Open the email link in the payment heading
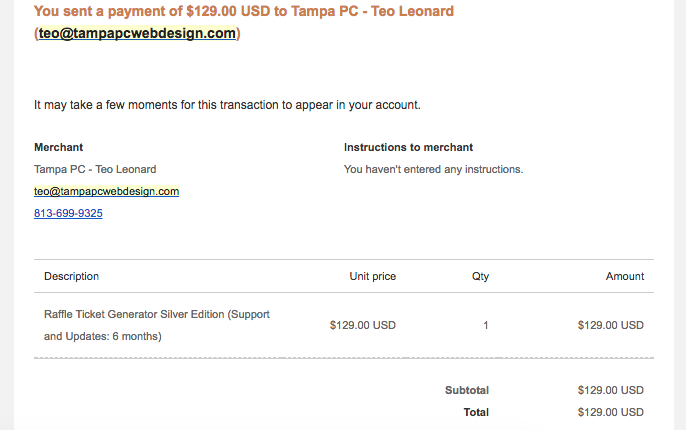Viewport: 686px width, 430px height. pyautogui.click(x=138, y=33)
